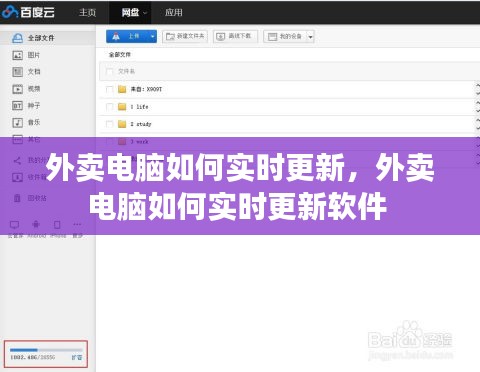Click the folder icon of 1 life
This screenshot has height=372, width=480.
click(x=122, y=107)
